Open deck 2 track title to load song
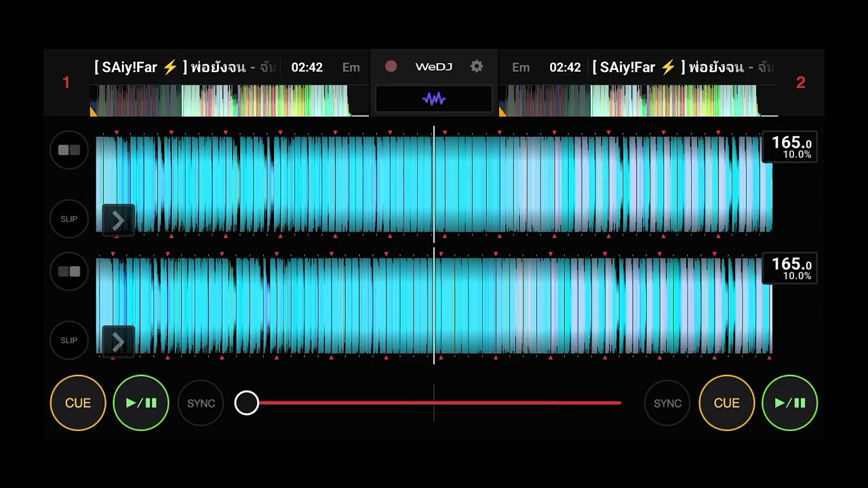 tap(683, 67)
